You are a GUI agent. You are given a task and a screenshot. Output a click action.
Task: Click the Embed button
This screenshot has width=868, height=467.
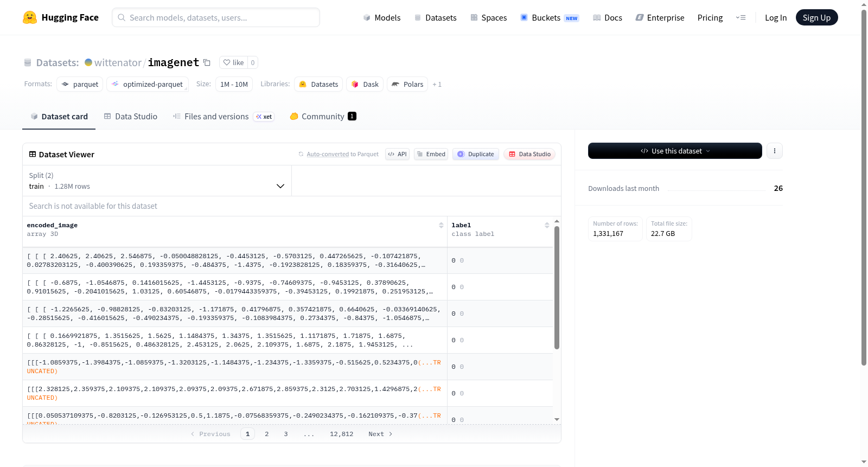coord(431,154)
